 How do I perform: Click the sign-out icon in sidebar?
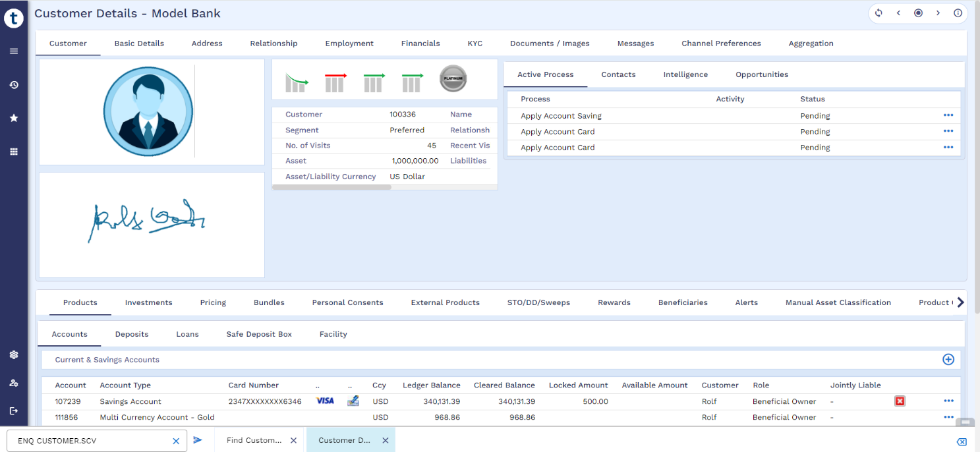coord(14,411)
